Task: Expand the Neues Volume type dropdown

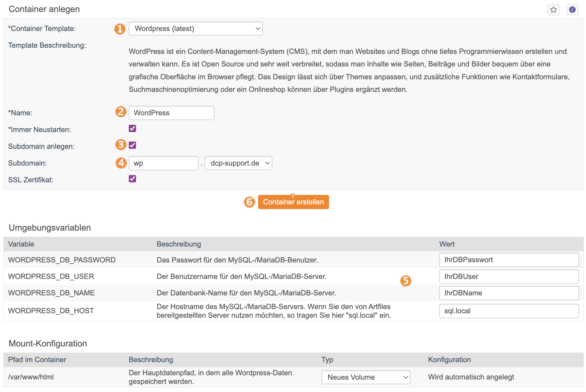Action: [x=366, y=377]
